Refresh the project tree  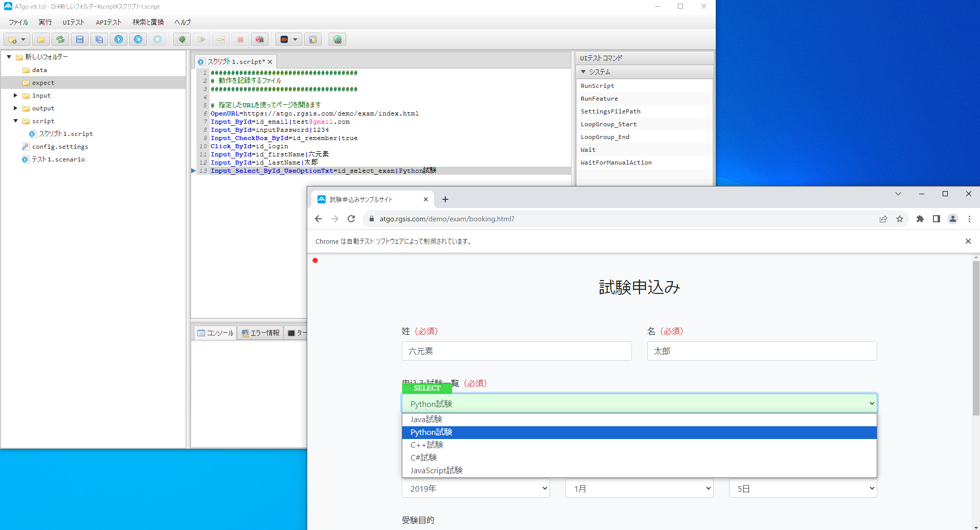click(60, 39)
